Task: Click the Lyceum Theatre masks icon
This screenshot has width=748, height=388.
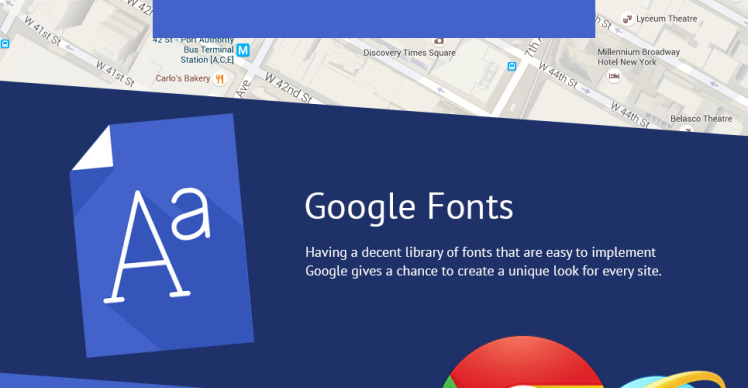Action: [627, 19]
